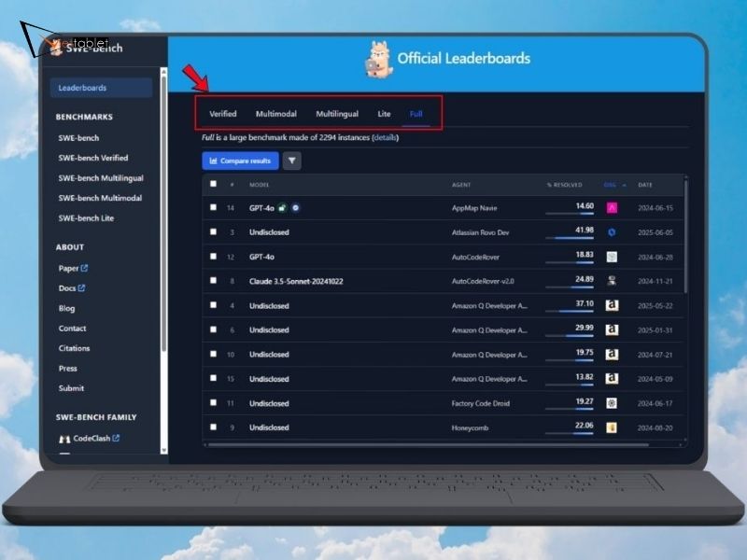Click Amazon logo in the 19.75 row

point(612,355)
